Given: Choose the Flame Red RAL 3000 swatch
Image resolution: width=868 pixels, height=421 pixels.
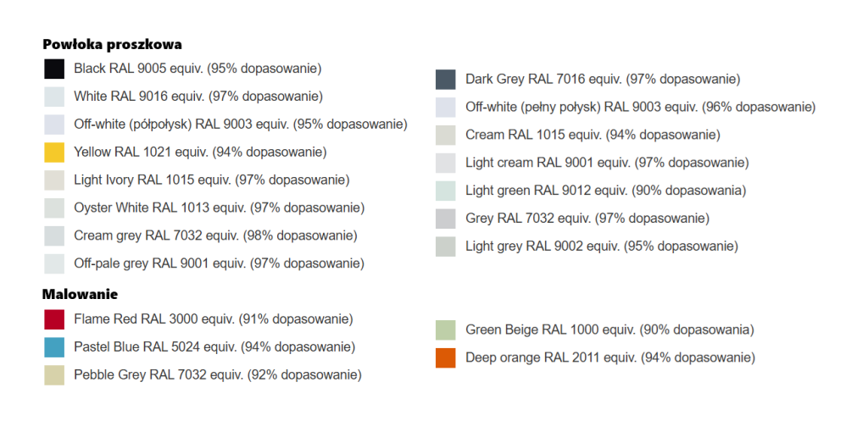Looking at the screenshot, I should coord(54,319).
